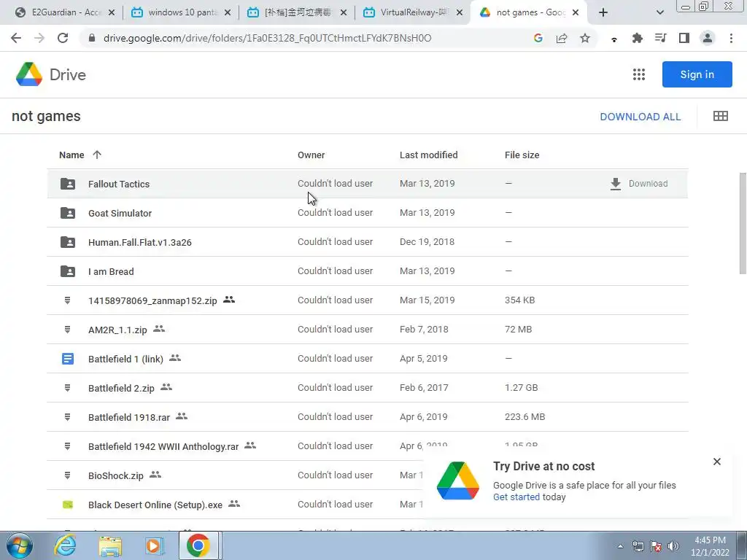Click the File size column header

[522, 155]
